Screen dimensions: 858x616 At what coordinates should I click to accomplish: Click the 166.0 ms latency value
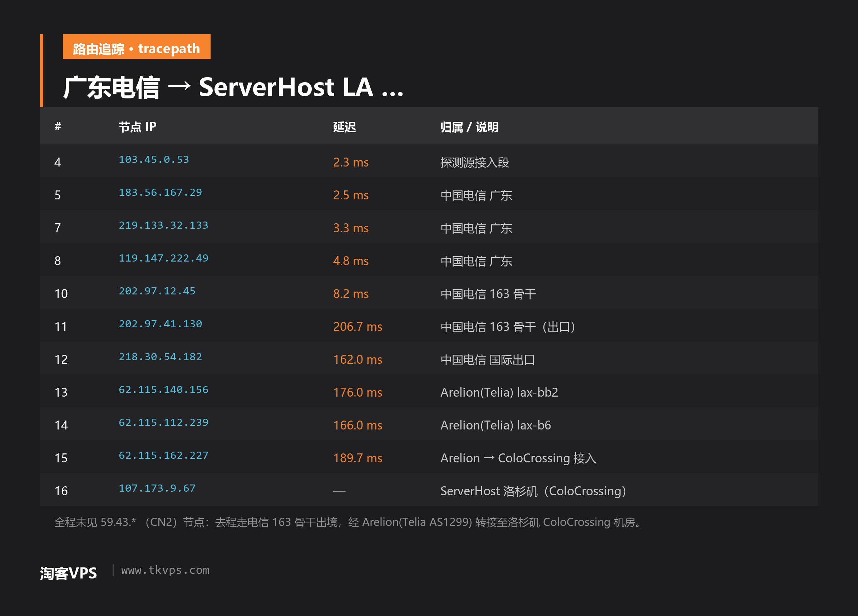pyautogui.click(x=357, y=426)
